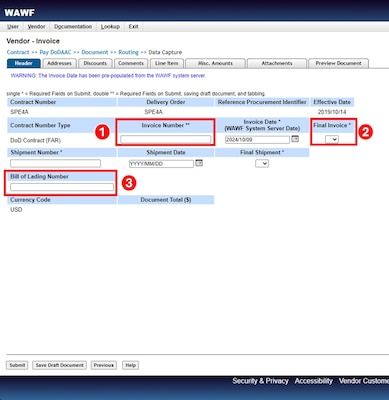Click the Save Draft Document button
The image size is (389, 400).
click(x=60, y=365)
